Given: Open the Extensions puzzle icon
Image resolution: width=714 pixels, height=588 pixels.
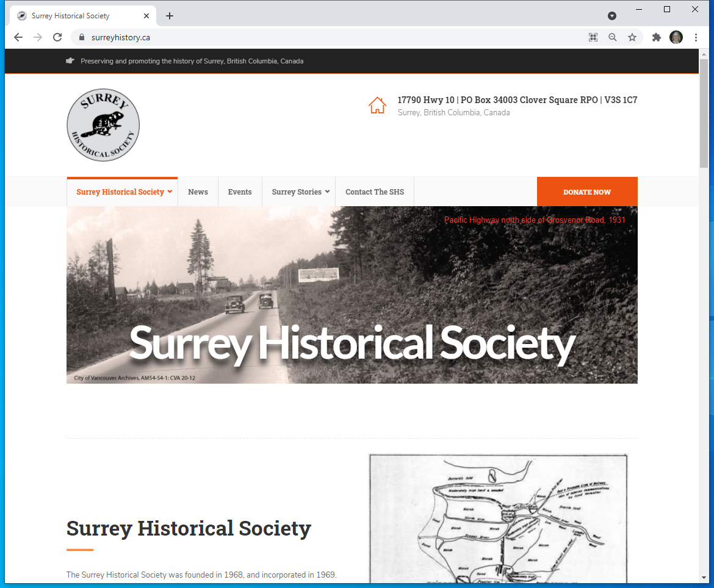Looking at the screenshot, I should (656, 37).
